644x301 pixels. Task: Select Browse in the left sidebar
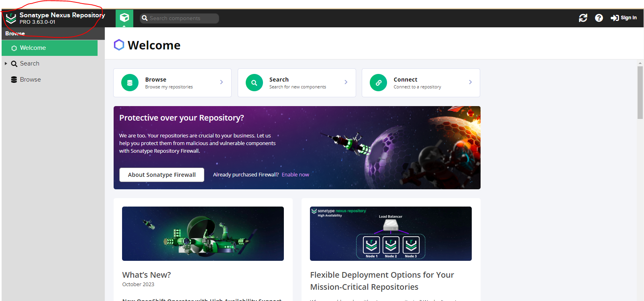point(30,80)
